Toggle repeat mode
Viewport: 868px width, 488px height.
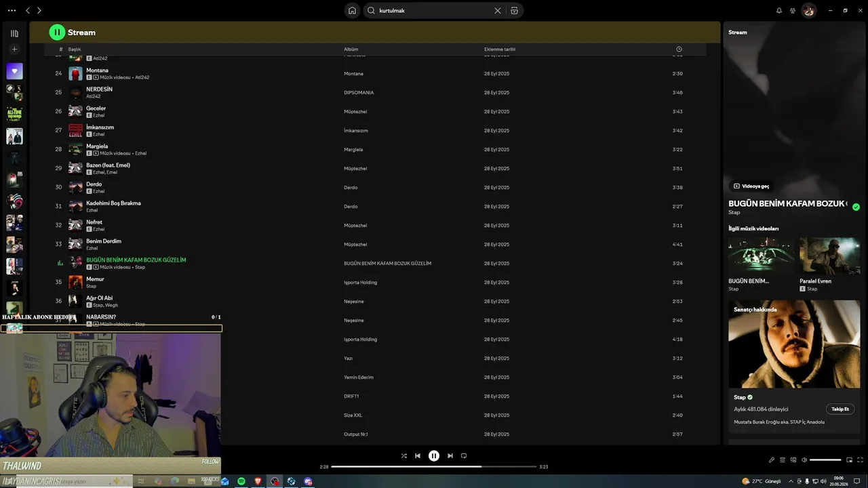click(x=464, y=456)
